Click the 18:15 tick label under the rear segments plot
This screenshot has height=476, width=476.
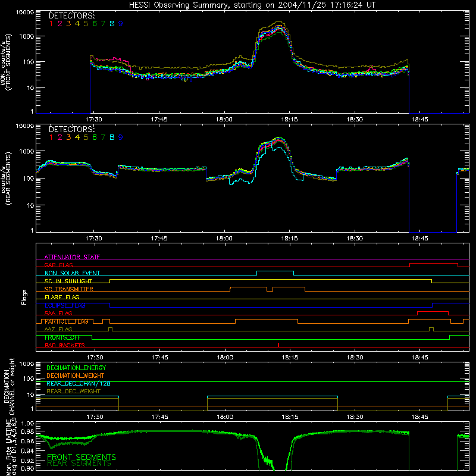tap(289, 239)
